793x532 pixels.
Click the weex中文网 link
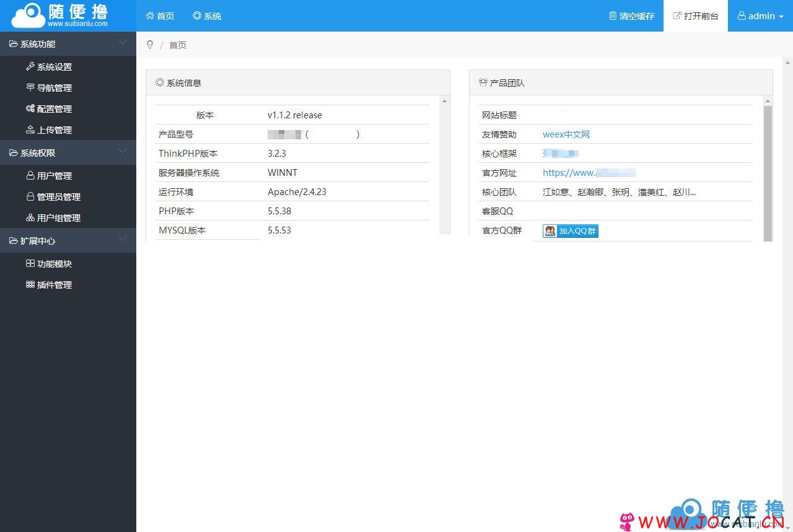pyautogui.click(x=566, y=134)
